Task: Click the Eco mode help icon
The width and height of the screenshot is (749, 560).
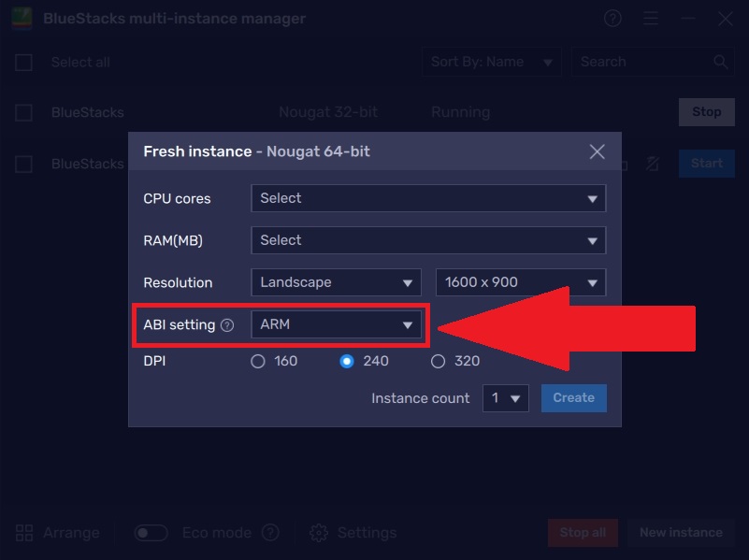Action: click(x=270, y=532)
